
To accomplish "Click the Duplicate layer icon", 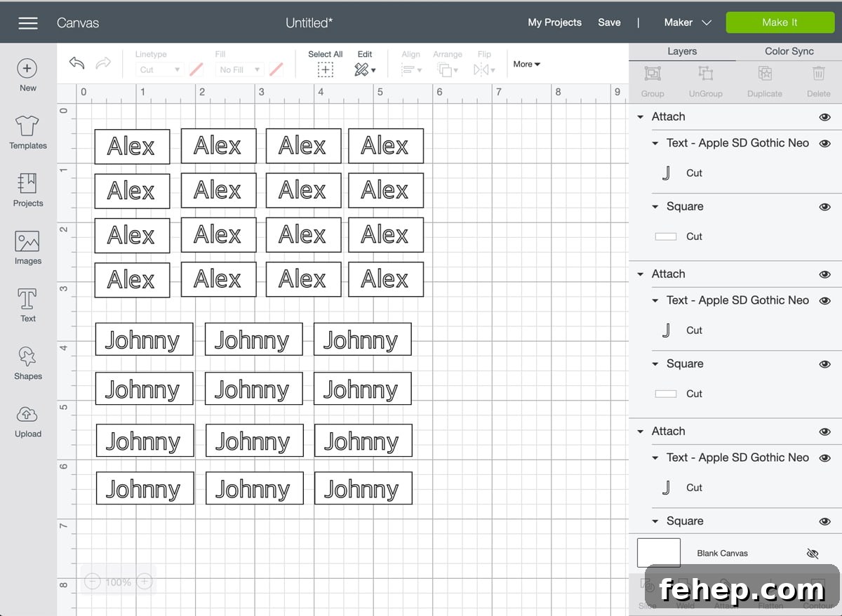I will pyautogui.click(x=765, y=74).
